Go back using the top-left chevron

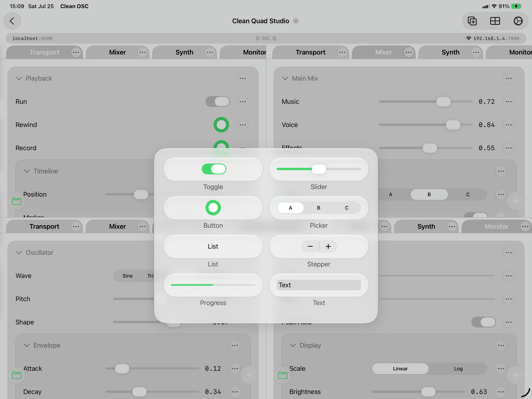click(x=12, y=21)
